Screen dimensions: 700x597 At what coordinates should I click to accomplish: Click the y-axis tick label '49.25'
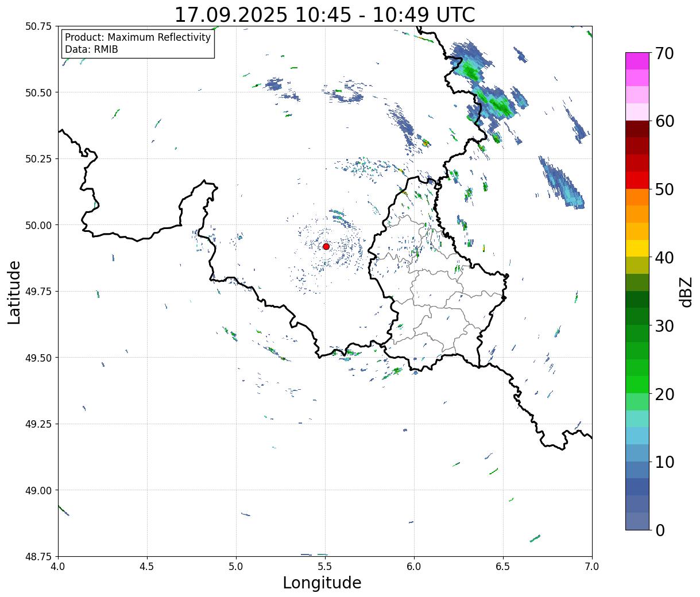pyautogui.click(x=38, y=424)
